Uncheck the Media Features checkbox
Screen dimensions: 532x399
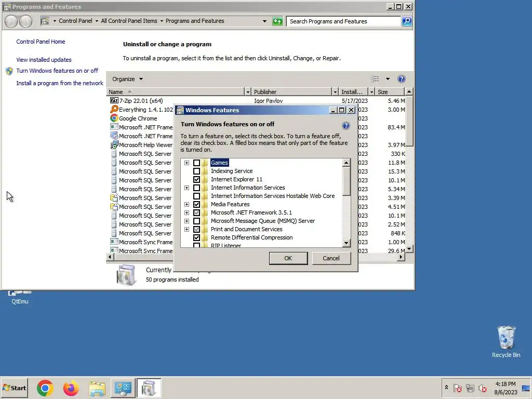(x=196, y=204)
